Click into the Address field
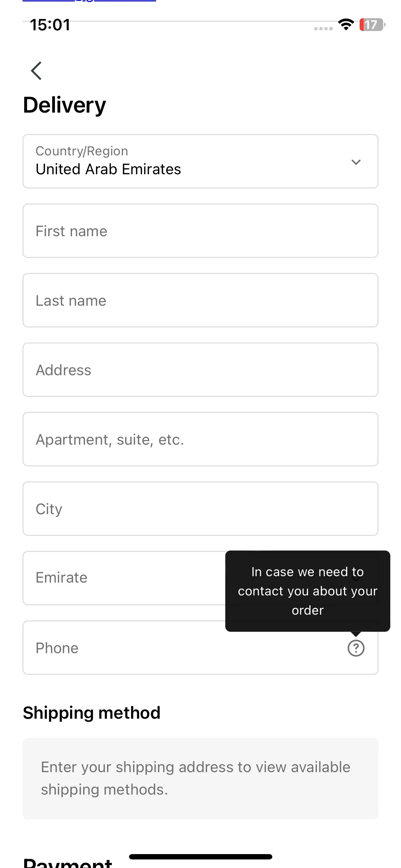 click(x=200, y=370)
